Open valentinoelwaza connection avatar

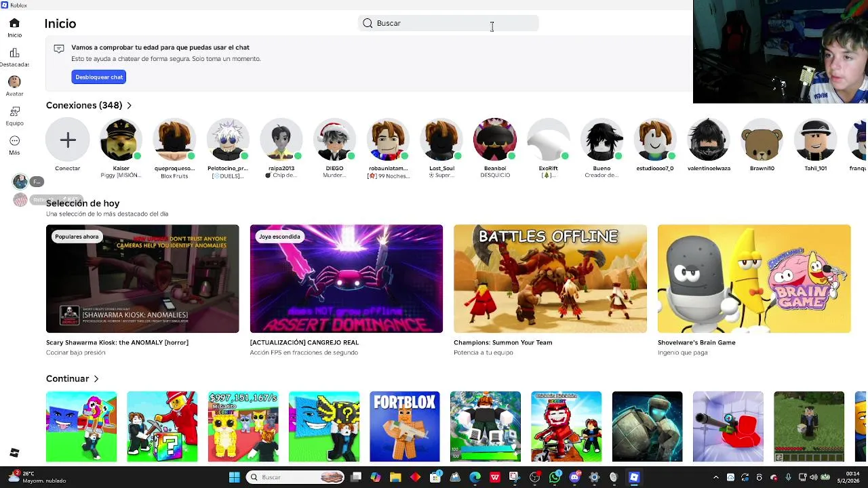pyautogui.click(x=709, y=140)
